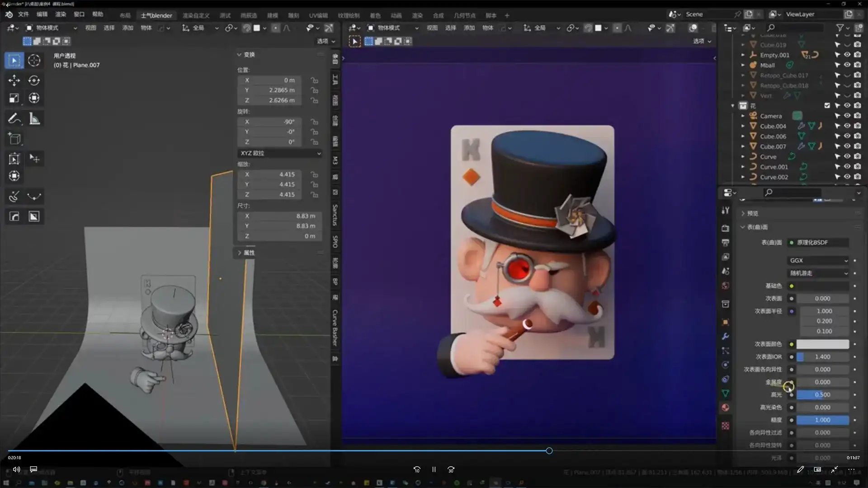868x488 pixels.
Task: Toggle visibility of Camera in outliner
Action: [847, 116]
